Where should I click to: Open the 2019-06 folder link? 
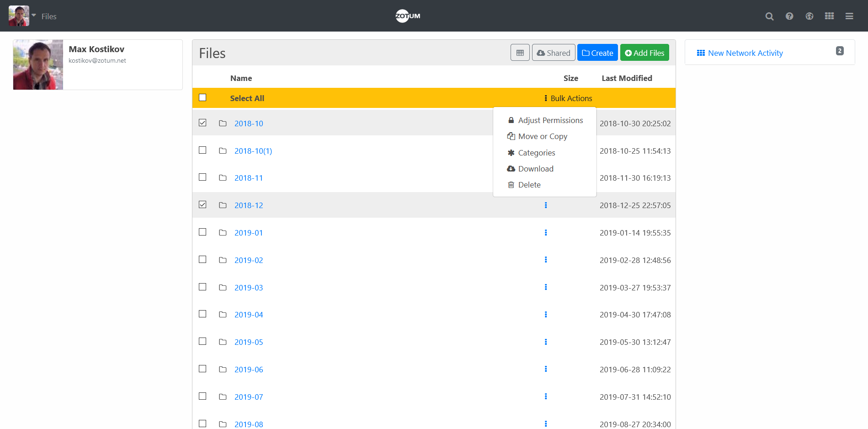pos(249,370)
